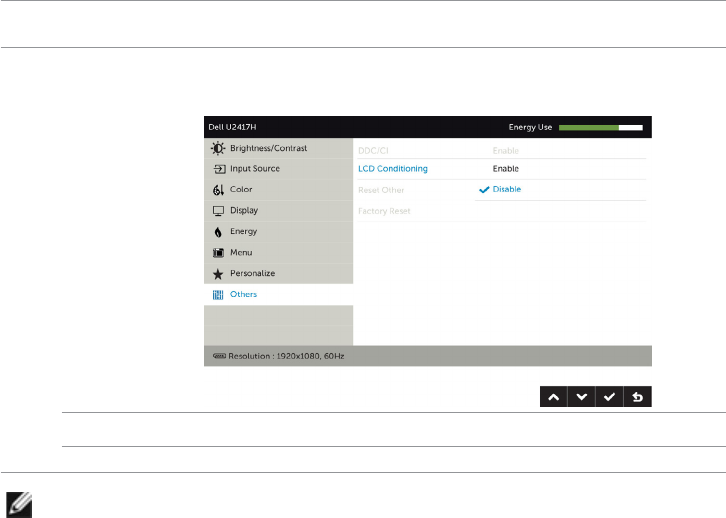The image size is (726, 518).
Task: Click the Display monitor icon
Action: tap(218, 211)
